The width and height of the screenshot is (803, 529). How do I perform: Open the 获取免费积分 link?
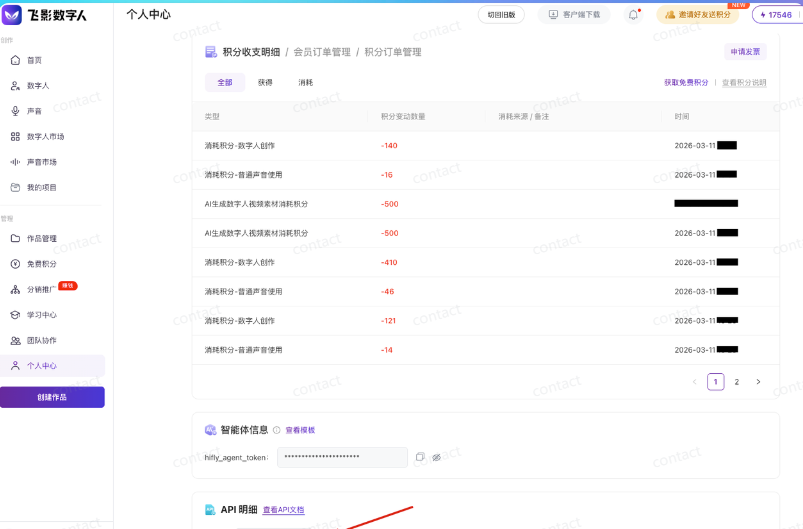(x=686, y=82)
